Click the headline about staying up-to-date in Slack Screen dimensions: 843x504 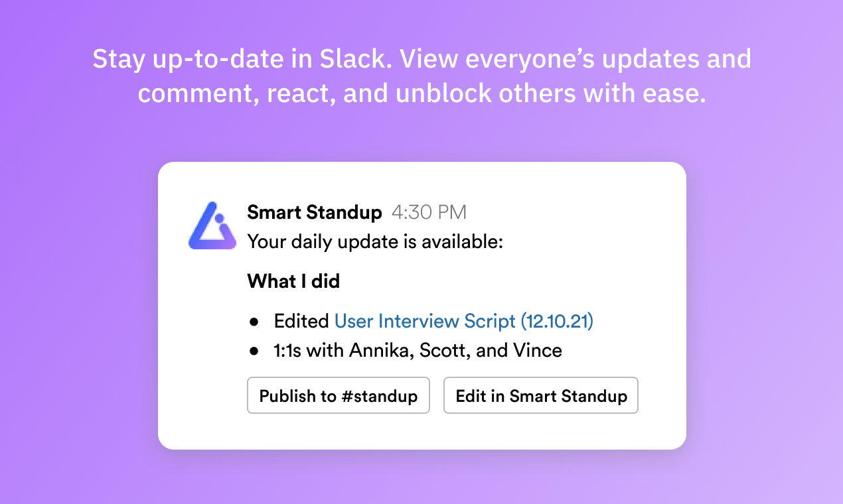[x=422, y=76]
